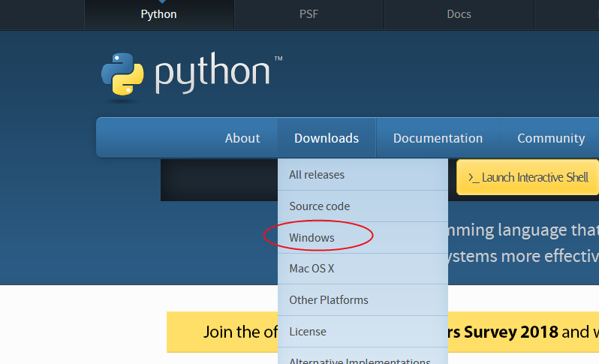Open the Survey 2018 banner
The width and height of the screenshot is (599, 364).
[383, 332]
